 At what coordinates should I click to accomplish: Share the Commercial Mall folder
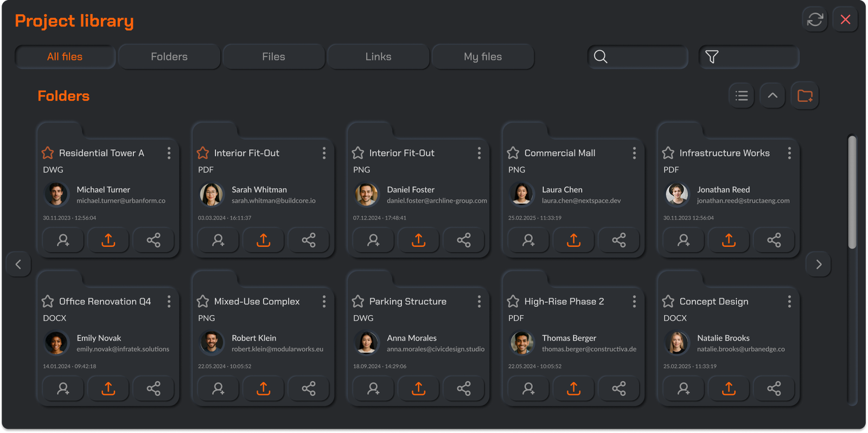[619, 240]
